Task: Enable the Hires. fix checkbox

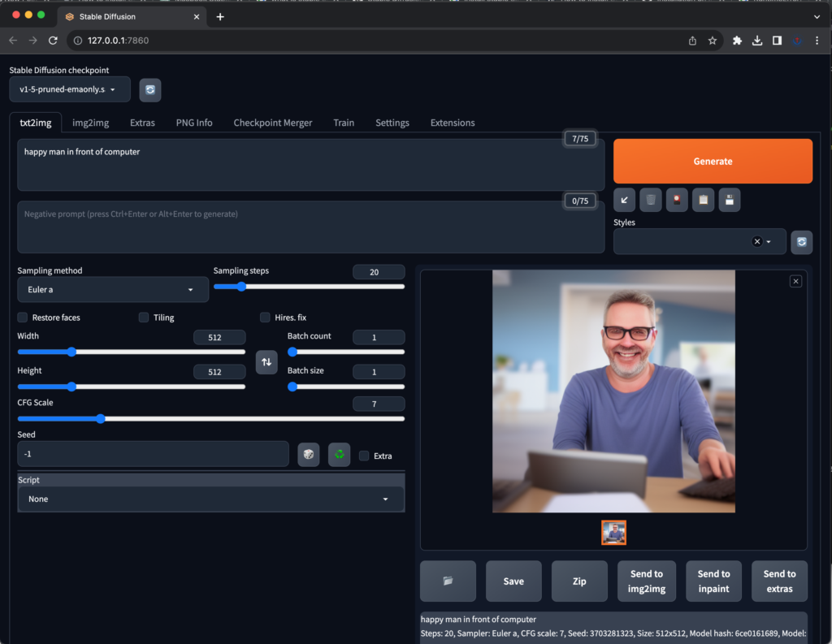Action: [266, 318]
